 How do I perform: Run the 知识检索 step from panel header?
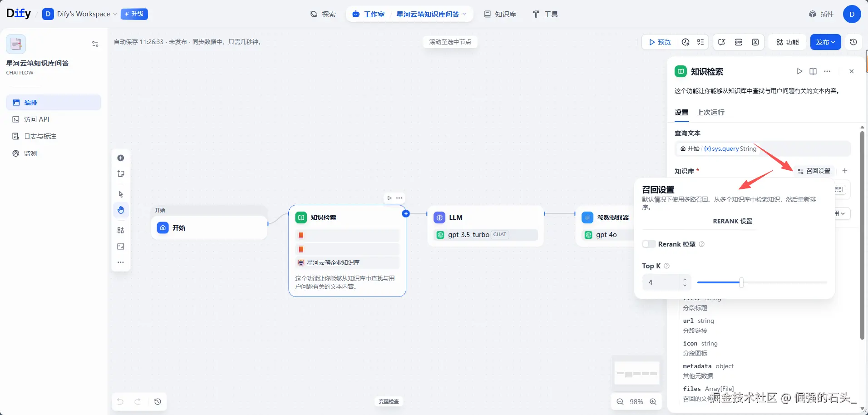(799, 71)
